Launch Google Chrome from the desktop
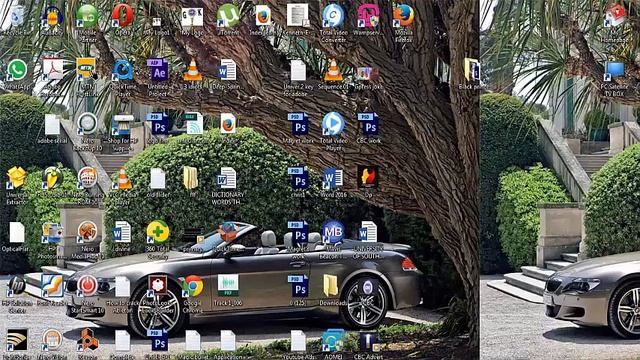640x360 pixels. [x=193, y=287]
